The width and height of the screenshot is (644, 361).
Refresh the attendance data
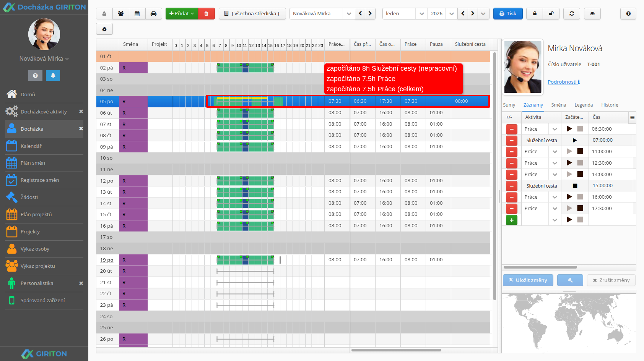click(572, 14)
